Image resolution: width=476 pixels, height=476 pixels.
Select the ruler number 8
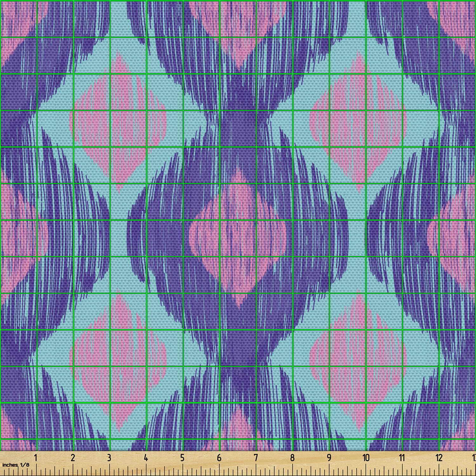(292, 458)
